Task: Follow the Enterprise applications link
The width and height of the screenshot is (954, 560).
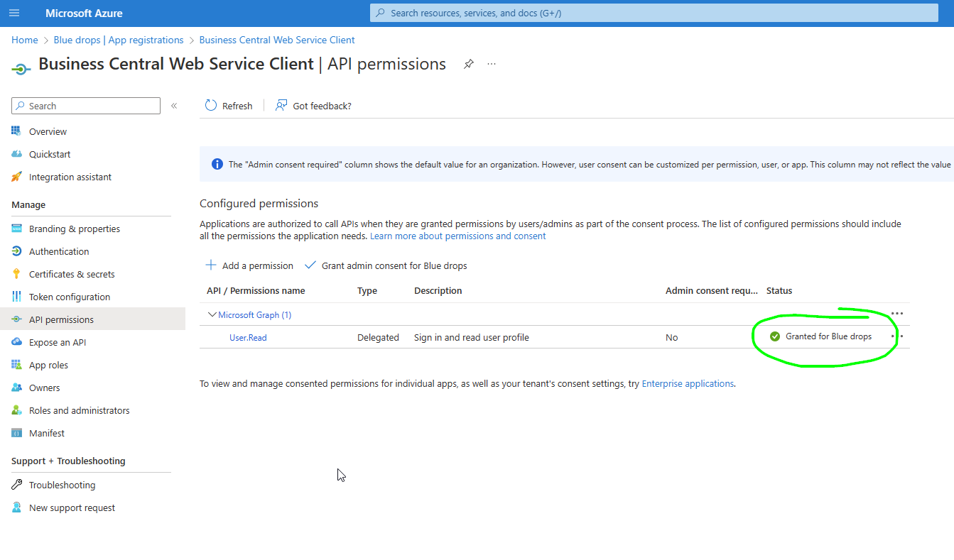Action: pyautogui.click(x=688, y=383)
